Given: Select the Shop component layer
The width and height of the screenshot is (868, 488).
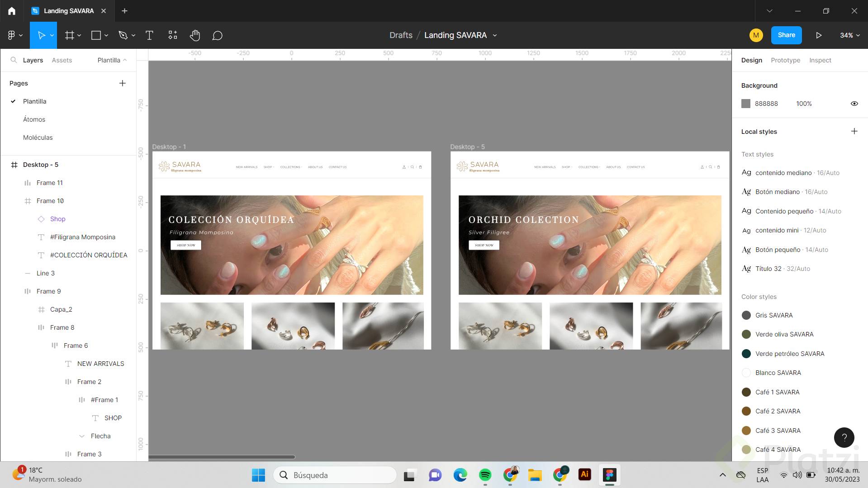Looking at the screenshot, I should (57, 219).
